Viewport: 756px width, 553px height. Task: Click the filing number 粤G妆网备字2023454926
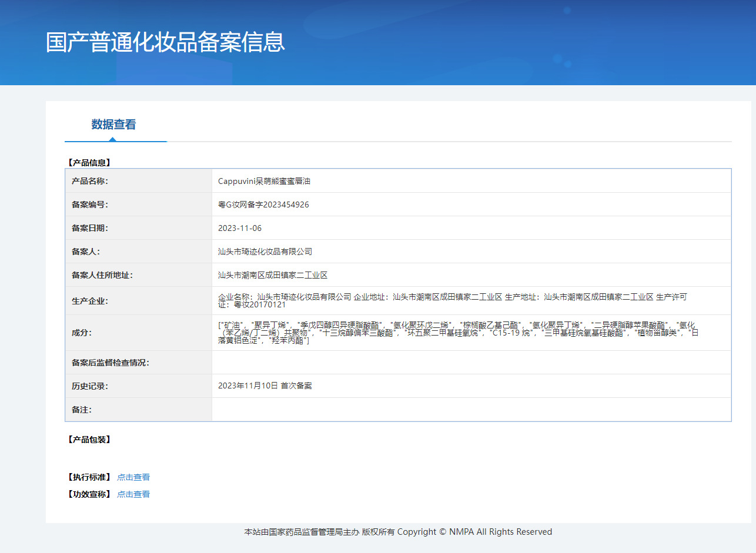[x=263, y=205]
